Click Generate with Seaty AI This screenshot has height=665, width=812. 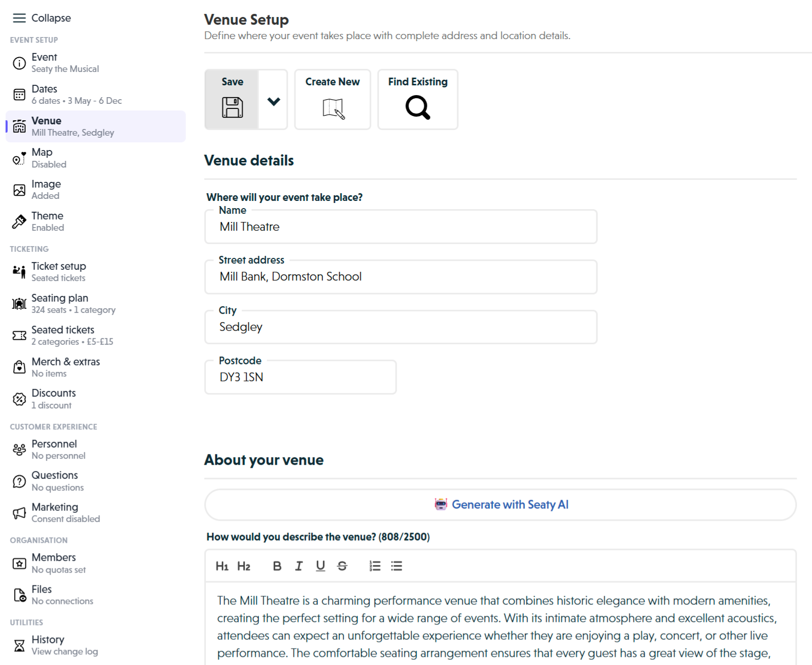click(x=500, y=505)
